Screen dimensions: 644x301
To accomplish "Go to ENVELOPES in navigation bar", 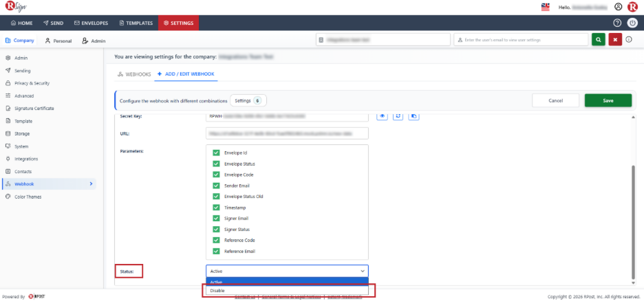I will (92, 23).
